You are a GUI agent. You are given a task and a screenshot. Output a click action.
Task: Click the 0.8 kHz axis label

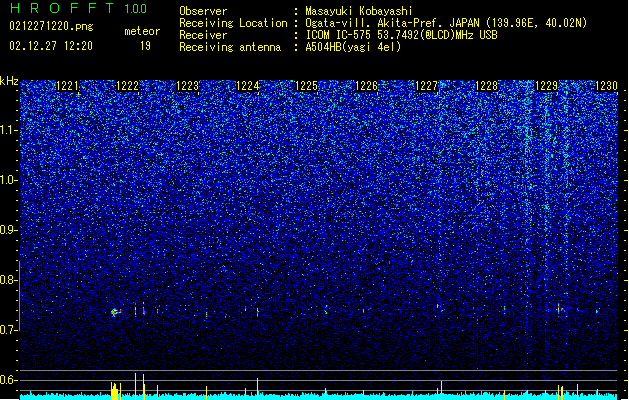[x=9, y=280]
